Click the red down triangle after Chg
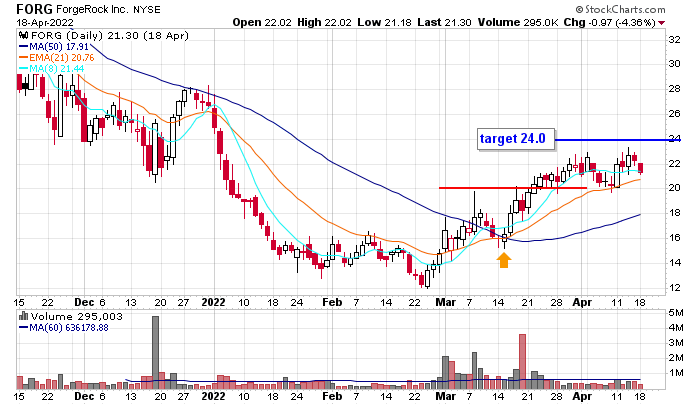The image size is (700, 405). pyautogui.click(x=661, y=23)
